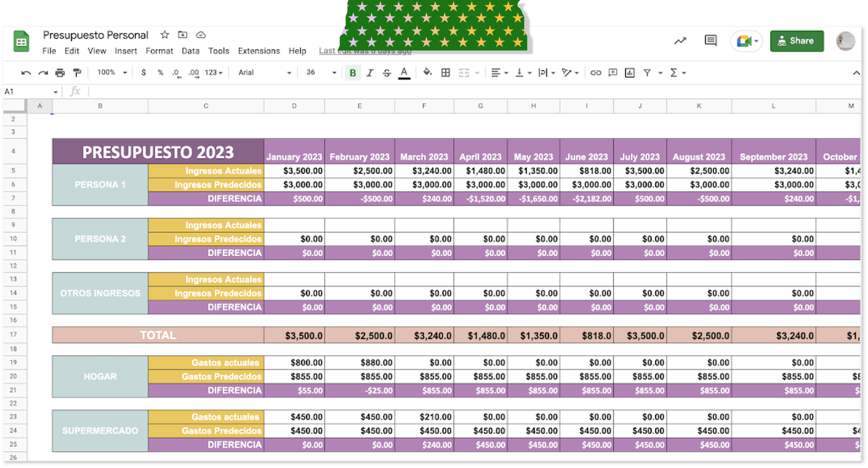The image size is (868, 468).
Task: Format selection as percent
Action: pyautogui.click(x=160, y=73)
